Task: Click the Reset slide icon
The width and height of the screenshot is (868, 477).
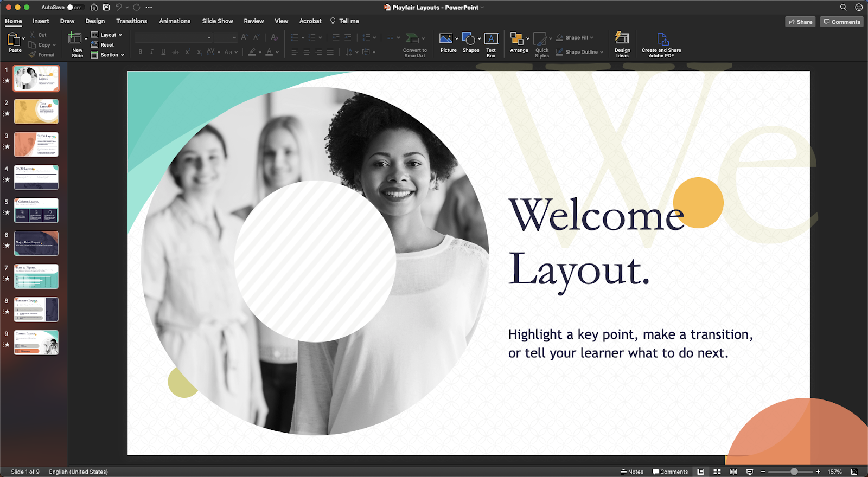Action: pos(94,45)
